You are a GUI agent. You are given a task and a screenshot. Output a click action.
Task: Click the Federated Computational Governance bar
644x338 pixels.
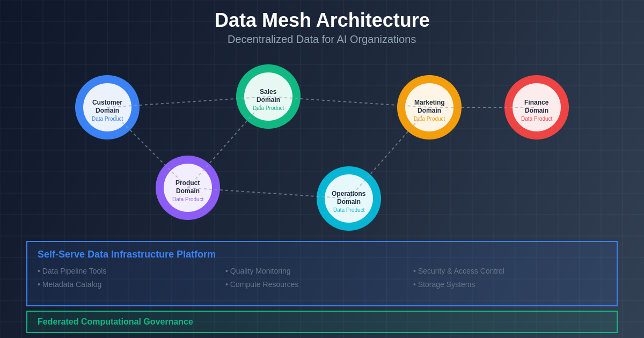322,322
